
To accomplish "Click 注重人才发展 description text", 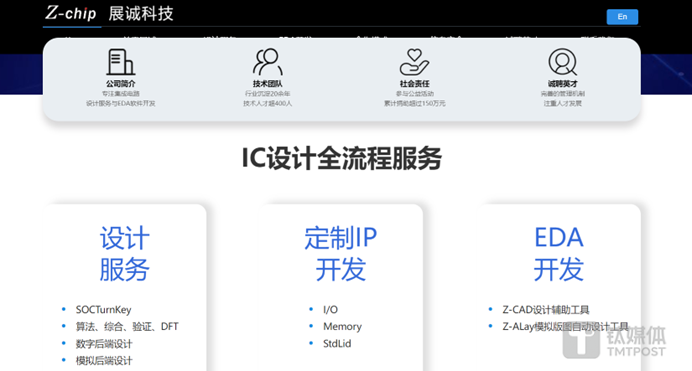I will (x=563, y=103).
